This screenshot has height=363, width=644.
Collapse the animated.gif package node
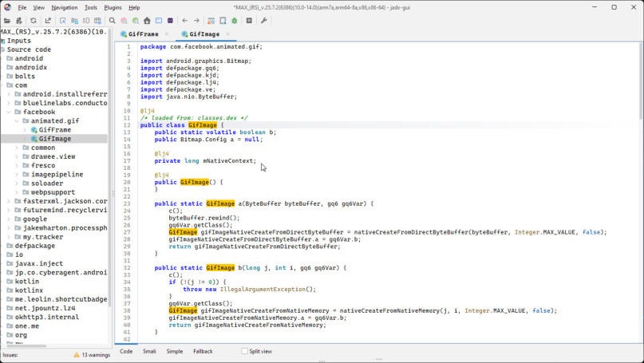pos(18,120)
